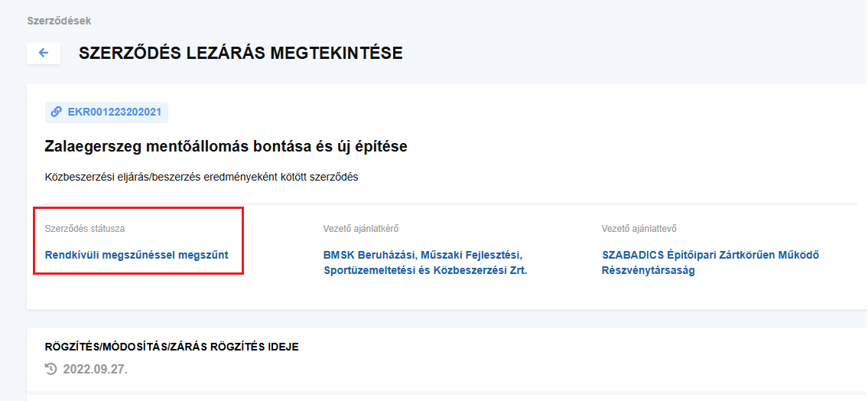
Task: Click the divider line above status fields
Action: (535, 204)
